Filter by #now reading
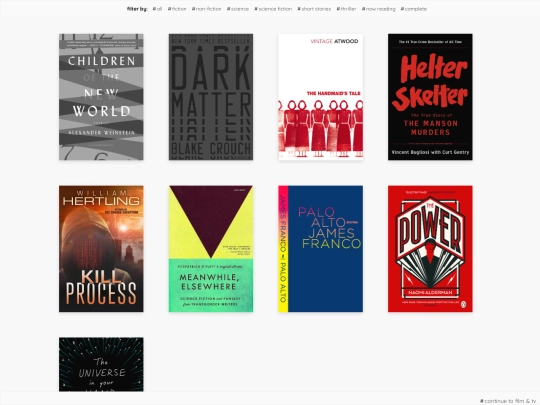 (378, 9)
